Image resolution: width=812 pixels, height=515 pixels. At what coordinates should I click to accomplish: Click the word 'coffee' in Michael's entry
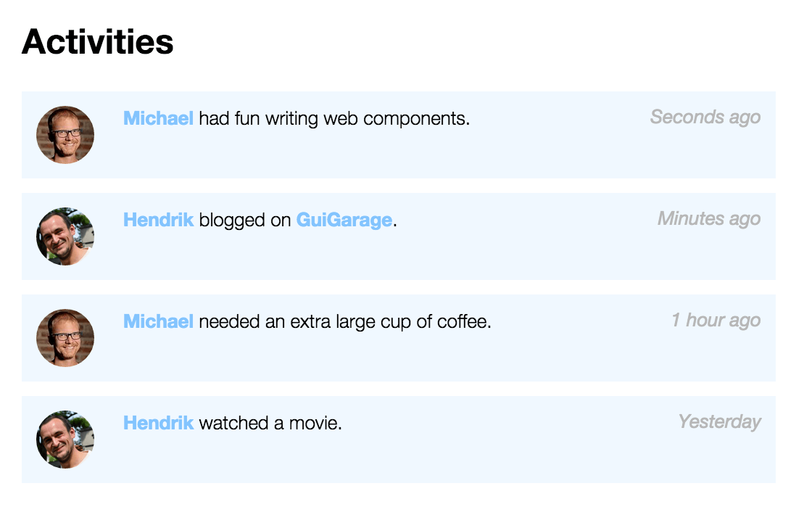[x=463, y=321]
